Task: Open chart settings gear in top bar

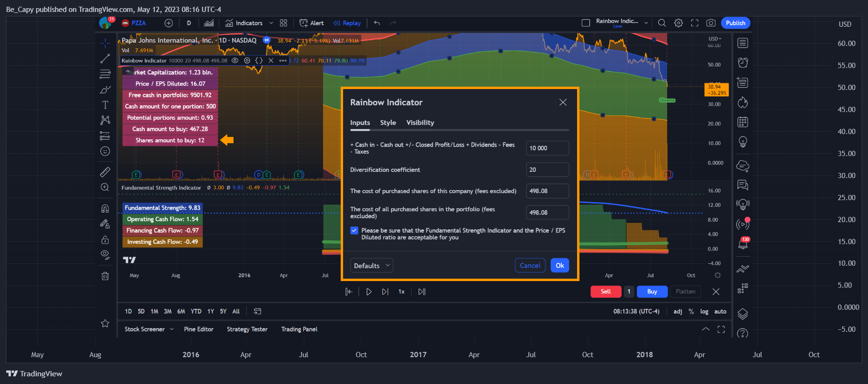Action: (x=679, y=23)
